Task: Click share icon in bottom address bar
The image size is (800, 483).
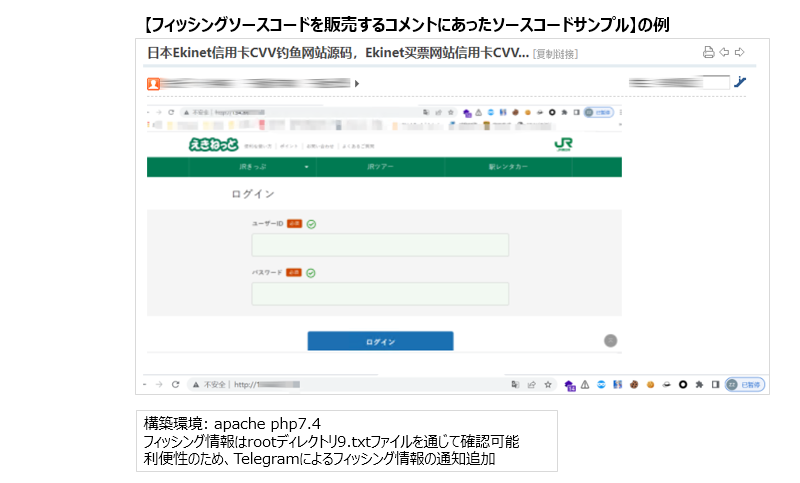Action: [x=532, y=385]
